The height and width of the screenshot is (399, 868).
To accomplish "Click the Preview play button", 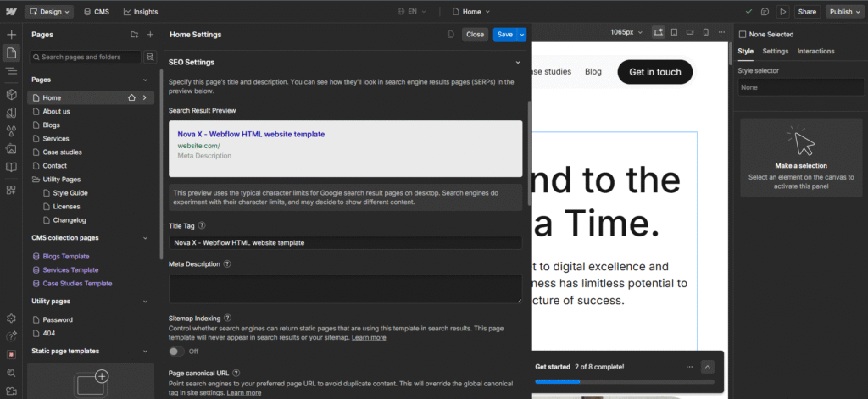I will tap(782, 12).
